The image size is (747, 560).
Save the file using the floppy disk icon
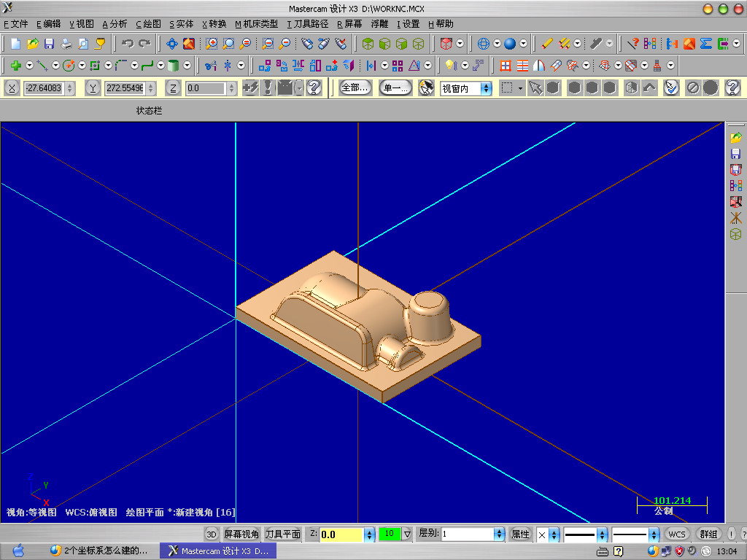click(x=49, y=44)
